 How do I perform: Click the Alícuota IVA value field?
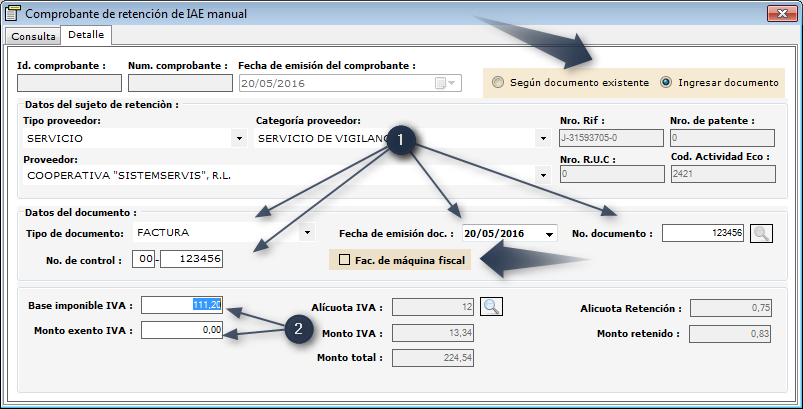(x=433, y=307)
